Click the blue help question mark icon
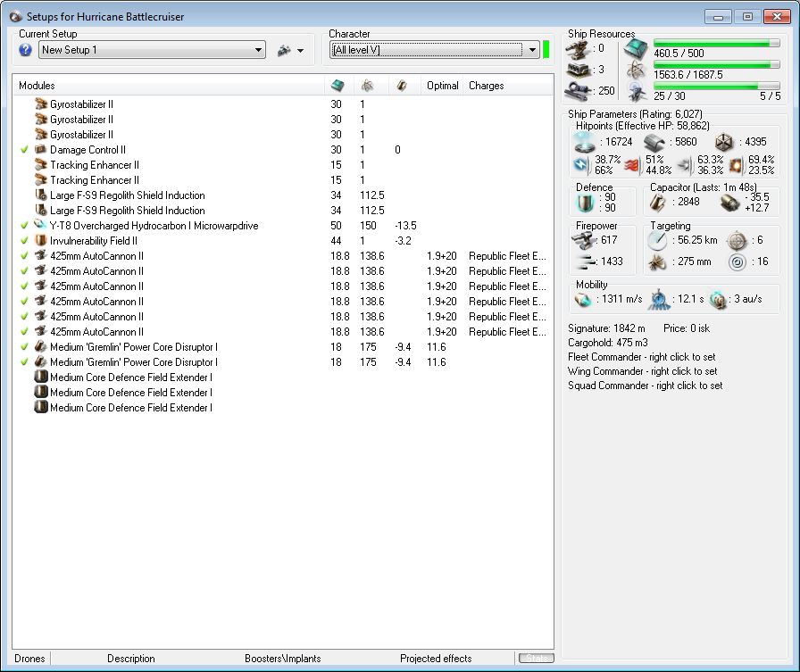800x672 pixels. [25, 49]
